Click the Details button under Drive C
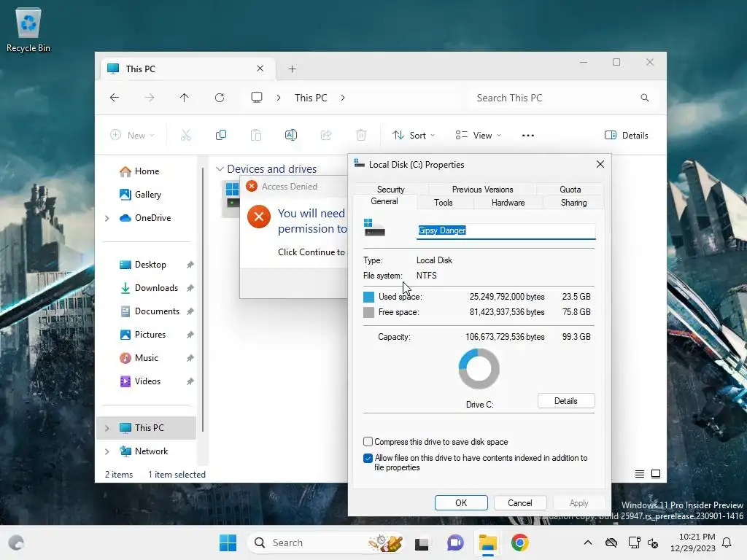747x560 pixels. coord(566,401)
